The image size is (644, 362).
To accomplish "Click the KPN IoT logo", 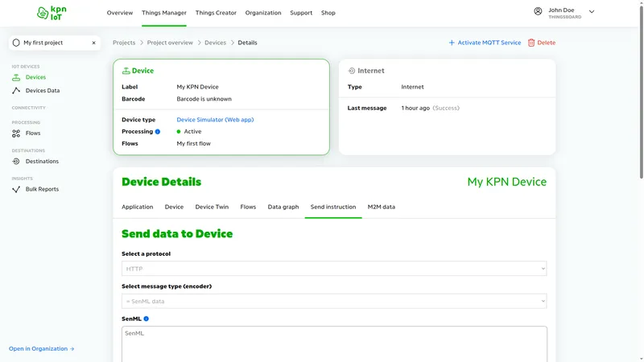I will [52, 13].
